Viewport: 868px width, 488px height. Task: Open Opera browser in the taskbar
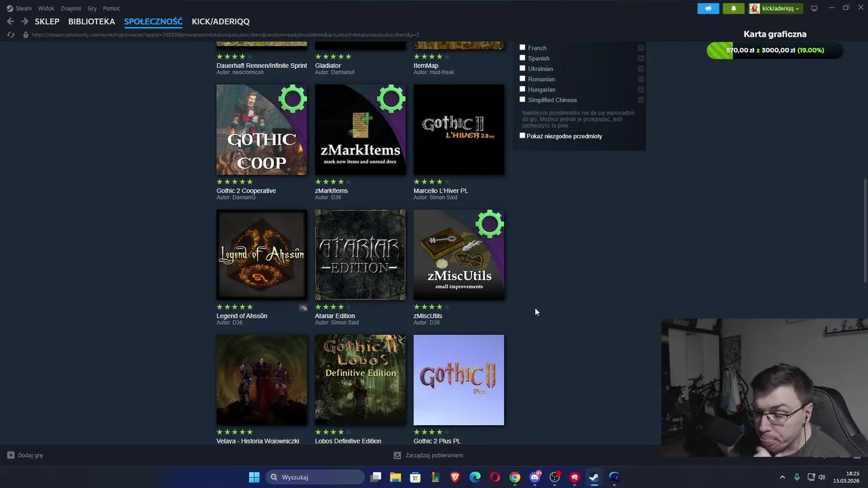(x=495, y=477)
